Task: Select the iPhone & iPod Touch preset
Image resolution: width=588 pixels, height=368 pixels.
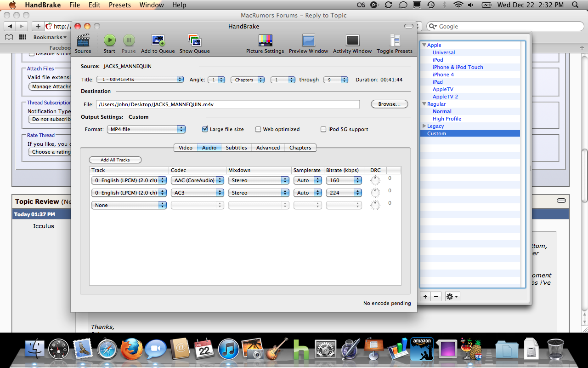Action: click(458, 67)
